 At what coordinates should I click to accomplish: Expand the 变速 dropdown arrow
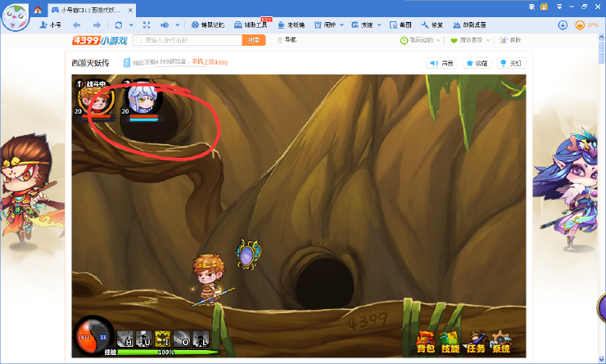[x=379, y=25]
